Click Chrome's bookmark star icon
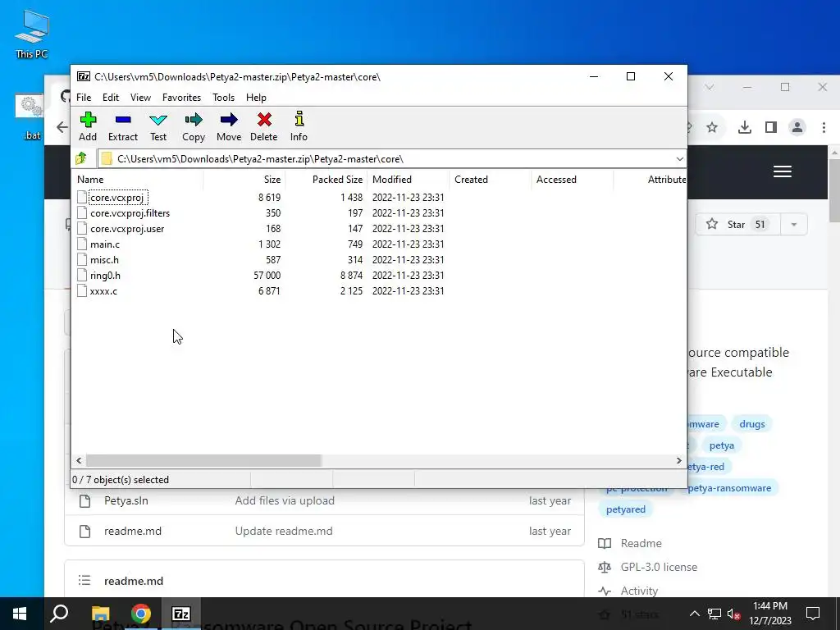This screenshot has height=630, width=840. point(711,127)
